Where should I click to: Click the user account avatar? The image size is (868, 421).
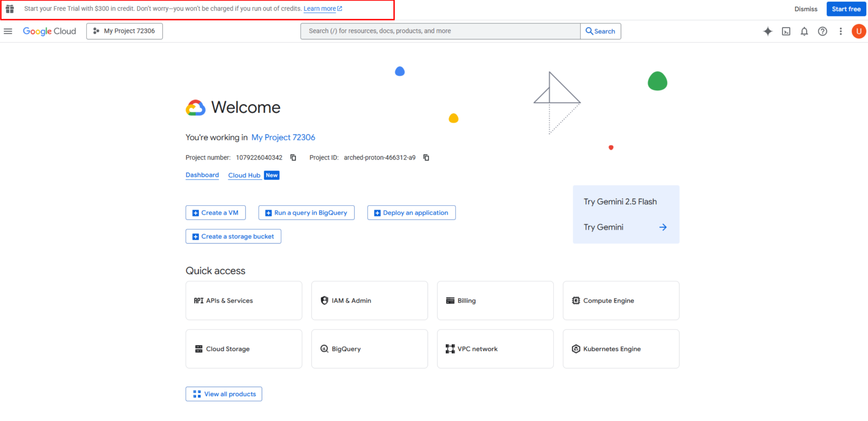coord(858,31)
